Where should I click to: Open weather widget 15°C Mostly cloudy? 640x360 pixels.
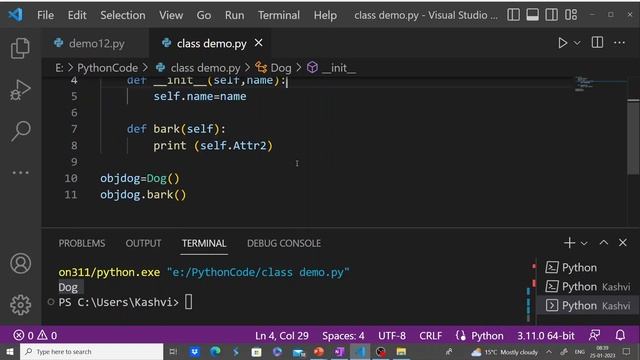(504, 352)
